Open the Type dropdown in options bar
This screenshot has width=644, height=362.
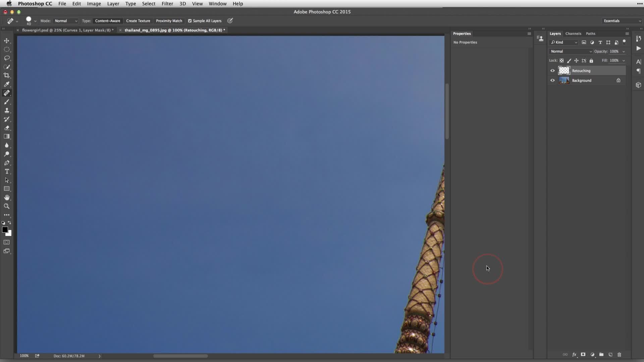pyautogui.click(x=86, y=21)
